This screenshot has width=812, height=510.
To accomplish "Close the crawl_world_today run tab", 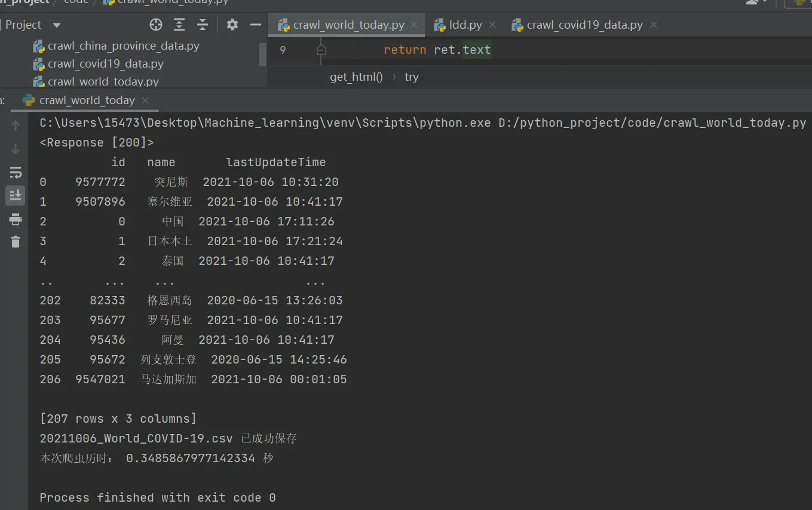I will tap(145, 100).
